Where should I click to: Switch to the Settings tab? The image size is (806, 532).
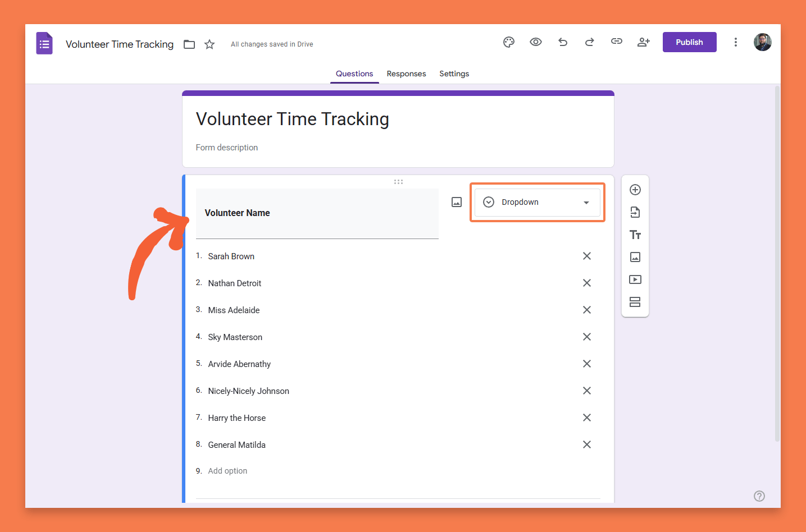[454, 74]
